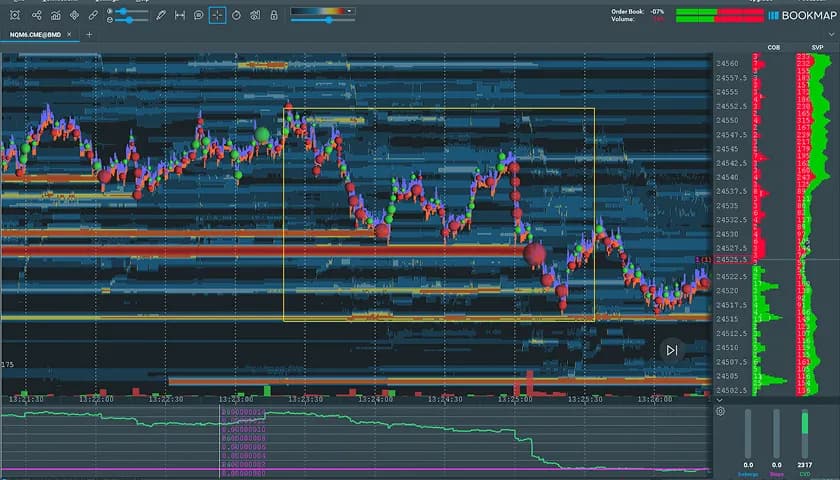Adjust slider beneath the heatmap gradient
The height and width of the screenshot is (480, 840).
point(323,20)
